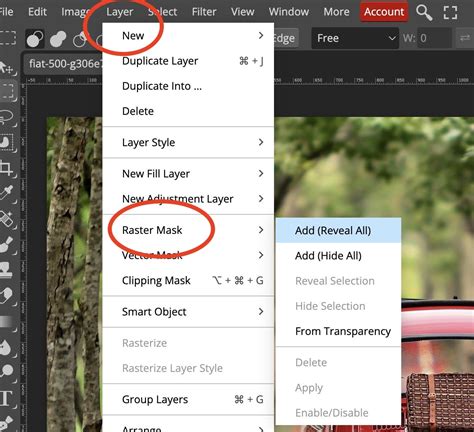Click greyed-out Delete in Raster Mask submenu
Screen dimensions: 474x432
(338, 362)
